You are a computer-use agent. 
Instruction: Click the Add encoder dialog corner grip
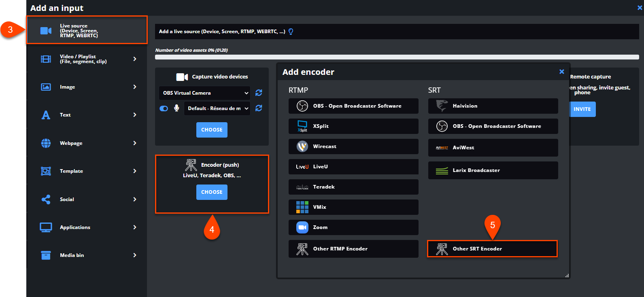click(567, 276)
